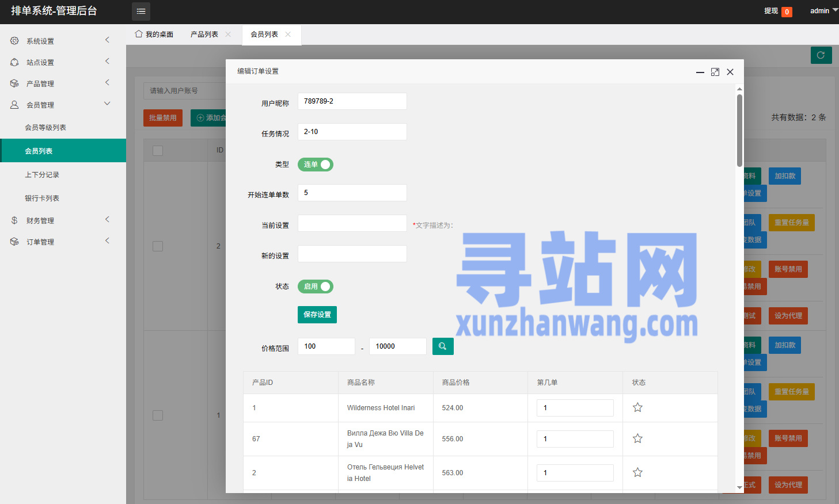Click the home icon in 我的桌面 tab
839x504 pixels.
pos(139,34)
